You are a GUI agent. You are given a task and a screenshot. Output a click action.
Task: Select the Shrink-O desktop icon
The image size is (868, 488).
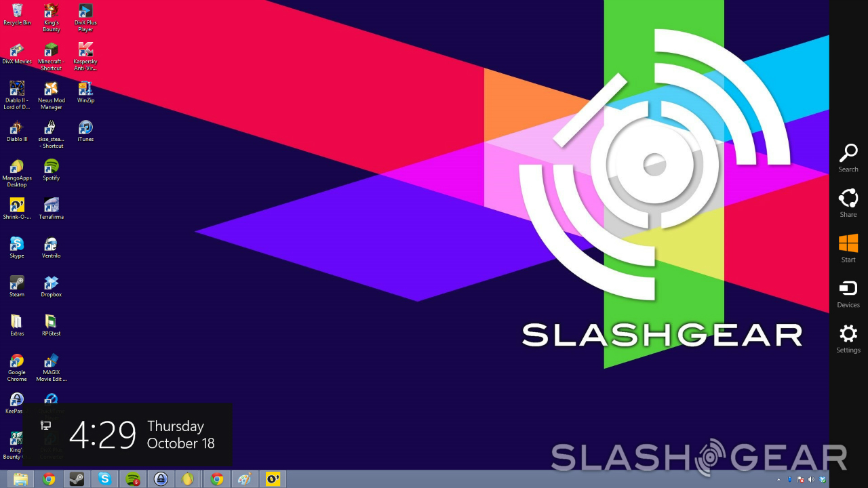click(17, 209)
